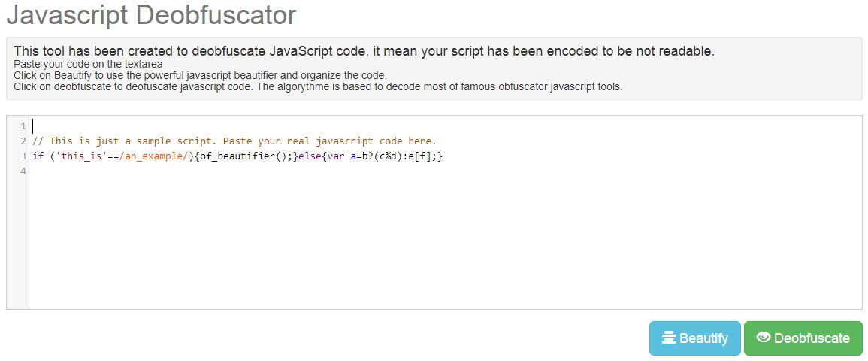Screen dimensions: 868x361
Task: Click the 'if' keyword on line 3
Action: pyautogui.click(x=38, y=156)
